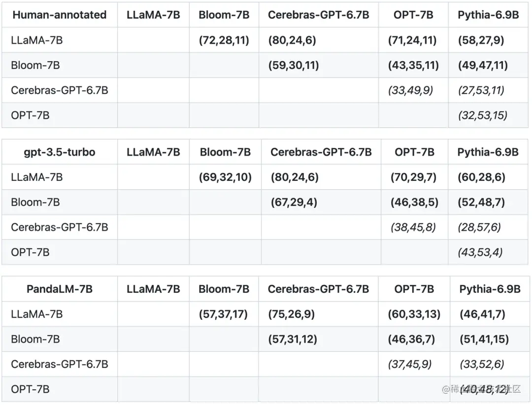
Task: Select the italic (33,49,9) cell
Action: pos(413,90)
